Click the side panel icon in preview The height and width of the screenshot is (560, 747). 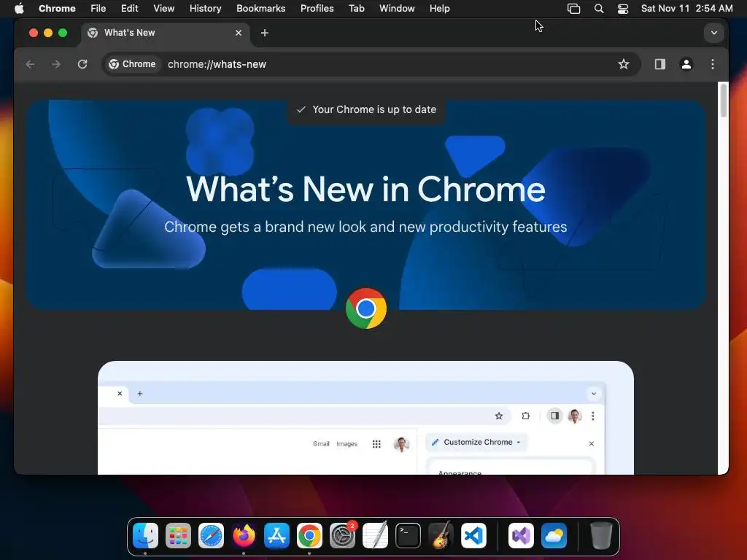[554, 416]
